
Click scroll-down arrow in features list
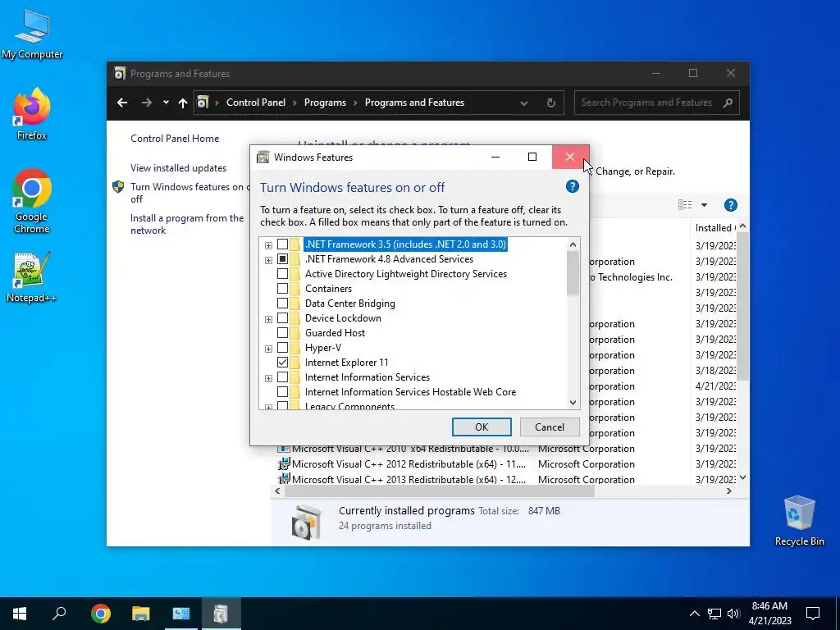click(x=573, y=402)
